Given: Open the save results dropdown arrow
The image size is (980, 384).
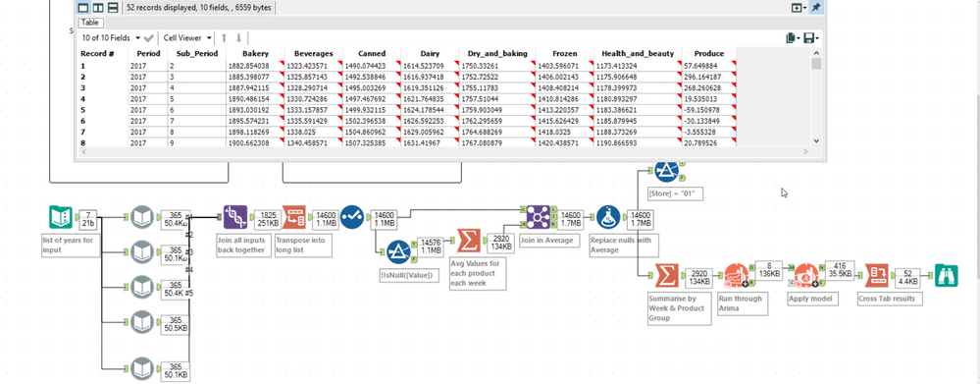Looking at the screenshot, I should pos(817,38).
